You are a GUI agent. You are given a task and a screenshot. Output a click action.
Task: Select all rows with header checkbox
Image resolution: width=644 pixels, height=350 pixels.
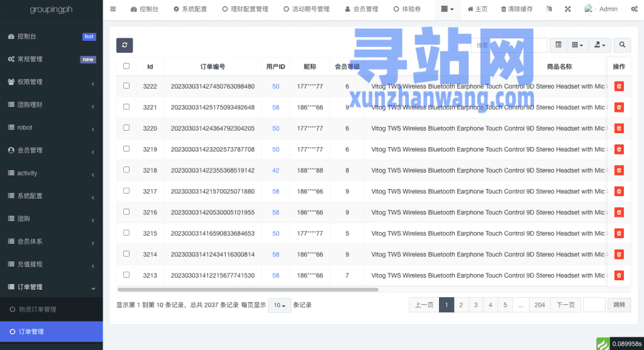tap(126, 66)
